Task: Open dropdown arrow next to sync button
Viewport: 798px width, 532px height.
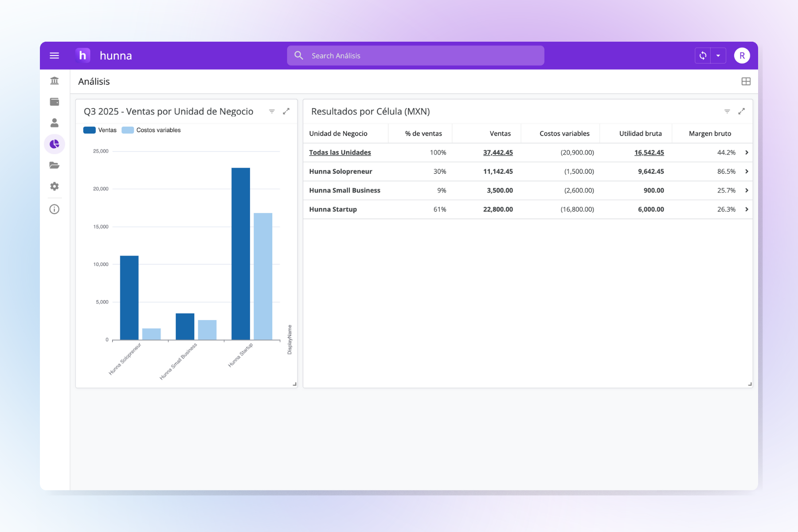Action: pyautogui.click(x=718, y=55)
